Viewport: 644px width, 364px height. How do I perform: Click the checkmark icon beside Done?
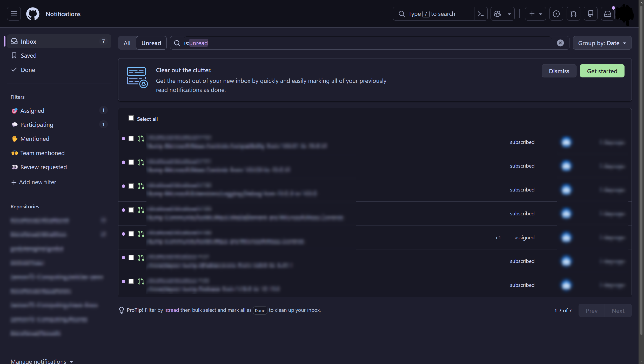14,70
